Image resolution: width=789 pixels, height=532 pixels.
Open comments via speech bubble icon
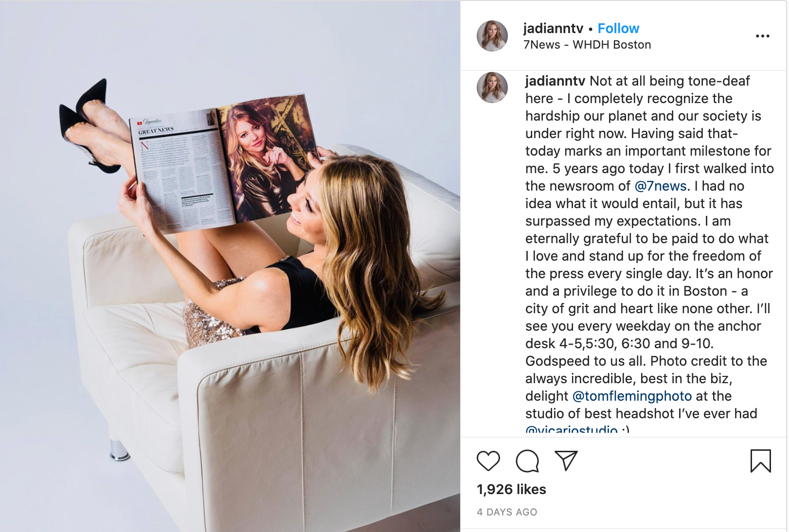[527, 461]
